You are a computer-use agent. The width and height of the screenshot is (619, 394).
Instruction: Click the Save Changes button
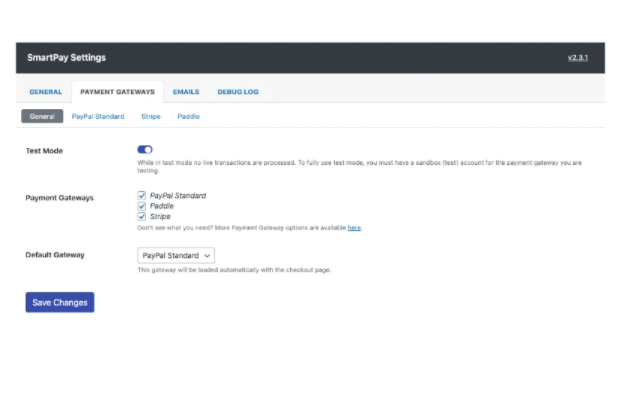click(60, 302)
